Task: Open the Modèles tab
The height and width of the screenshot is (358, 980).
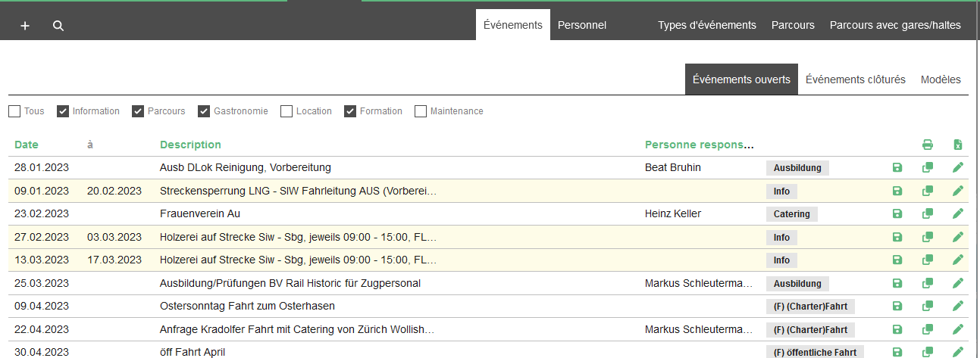Action: tap(940, 79)
